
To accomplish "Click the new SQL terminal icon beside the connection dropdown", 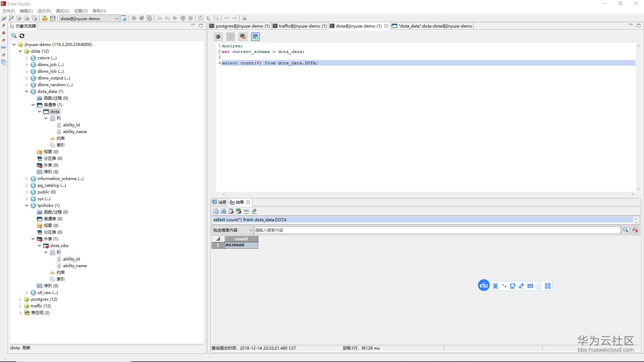I will (124, 18).
